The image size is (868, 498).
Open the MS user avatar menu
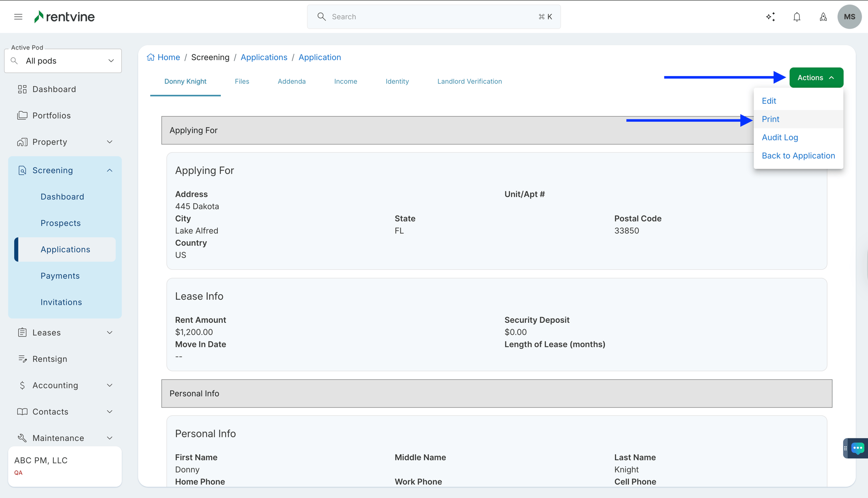849,17
